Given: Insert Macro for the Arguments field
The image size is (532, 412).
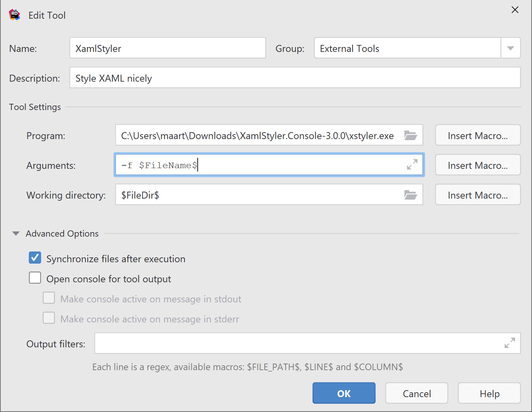Looking at the screenshot, I should pyautogui.click(x=478, y=165).
